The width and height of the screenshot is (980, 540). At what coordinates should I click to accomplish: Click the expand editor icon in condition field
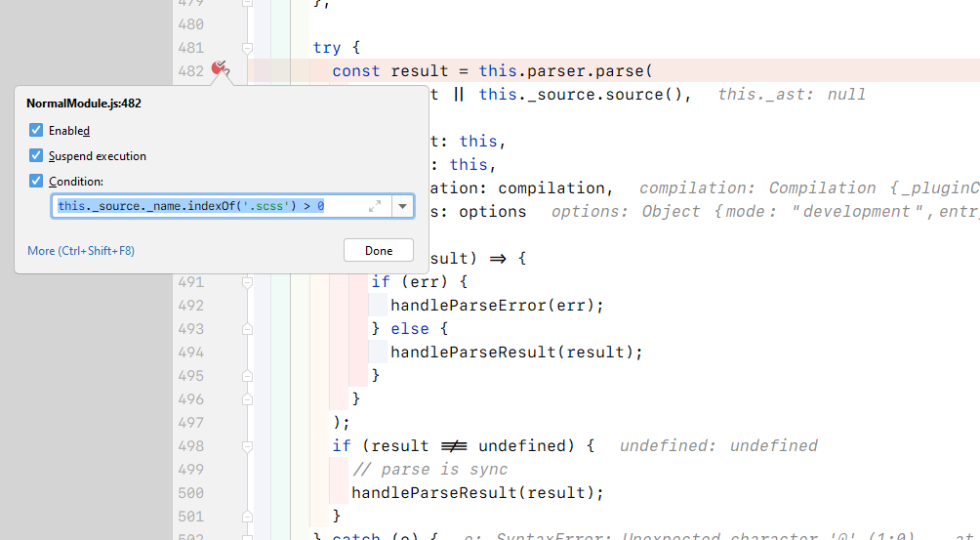[x=375, y=206]
